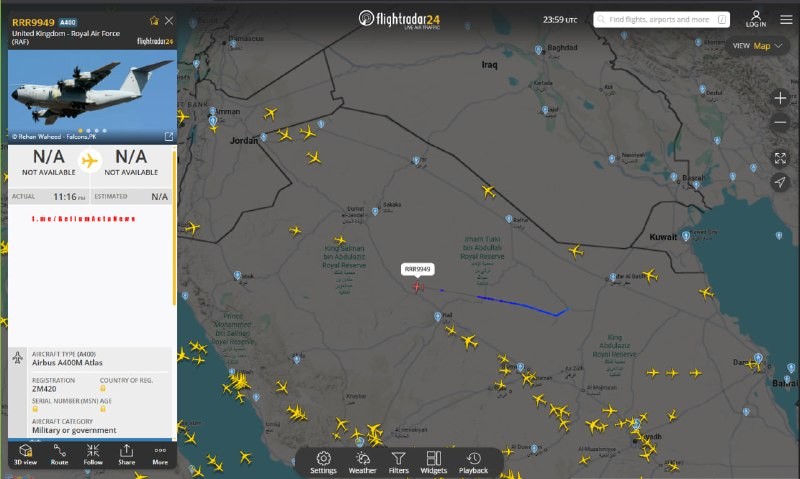Open the 3D view of the flight
The width and height of the screenshot is (800, 479).
point(25,454)
